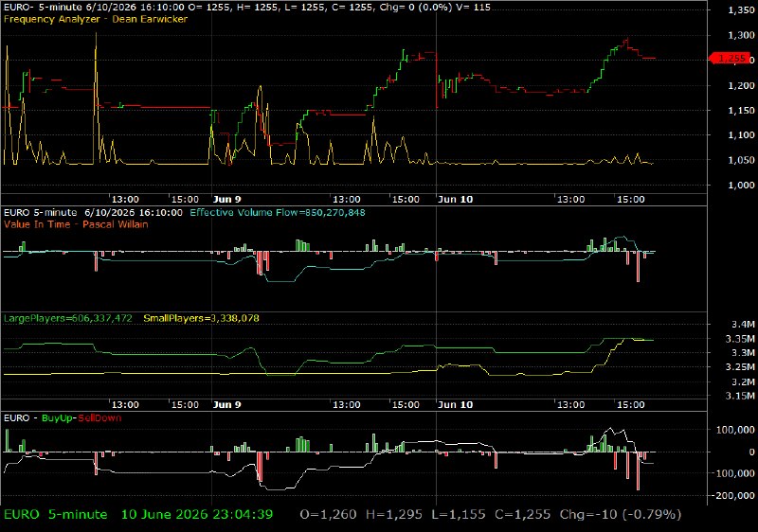Click the 1,000 price axis label

point(741,185)
